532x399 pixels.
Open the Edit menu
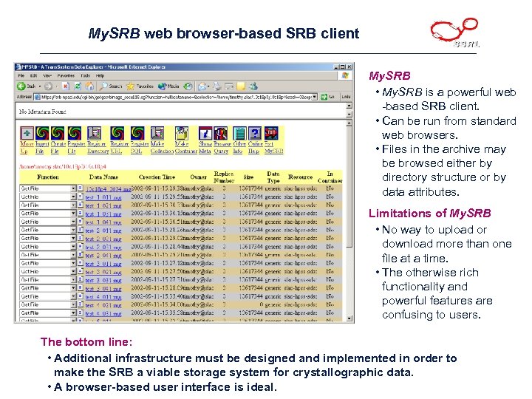click(x=33, y=75)
